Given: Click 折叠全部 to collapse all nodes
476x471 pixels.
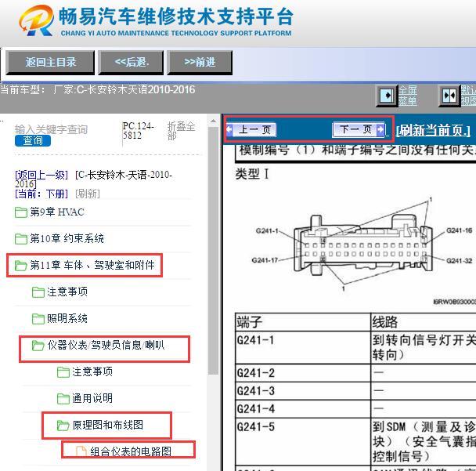Looking at the screenshot, I should click(x=181, y=131).
